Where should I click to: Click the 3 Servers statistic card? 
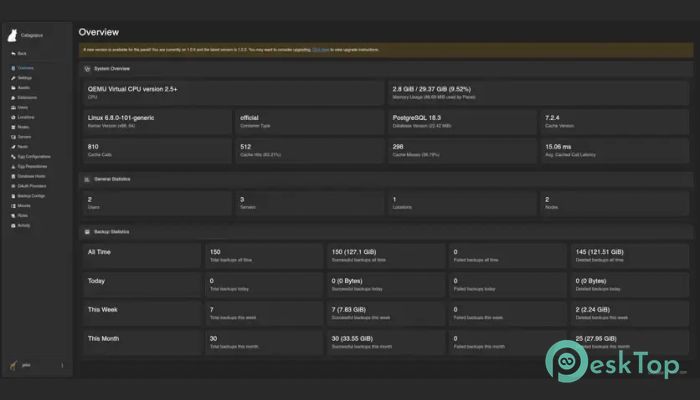[309, 203]
